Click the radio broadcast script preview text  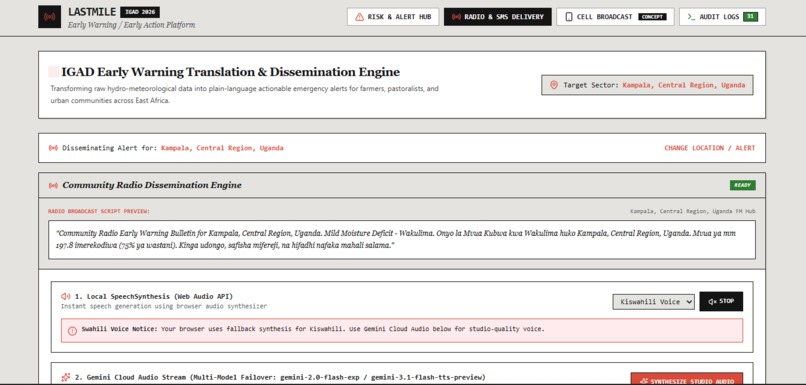click(x=402, y=240)
